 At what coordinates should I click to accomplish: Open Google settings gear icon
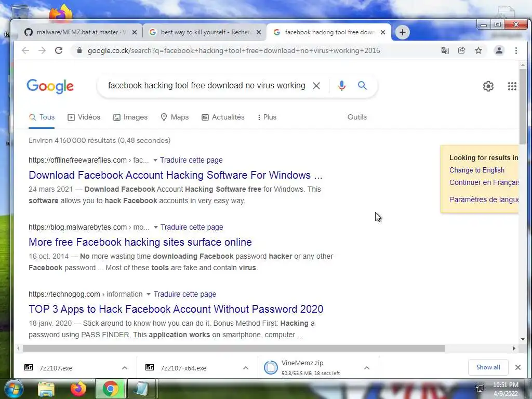488,86
